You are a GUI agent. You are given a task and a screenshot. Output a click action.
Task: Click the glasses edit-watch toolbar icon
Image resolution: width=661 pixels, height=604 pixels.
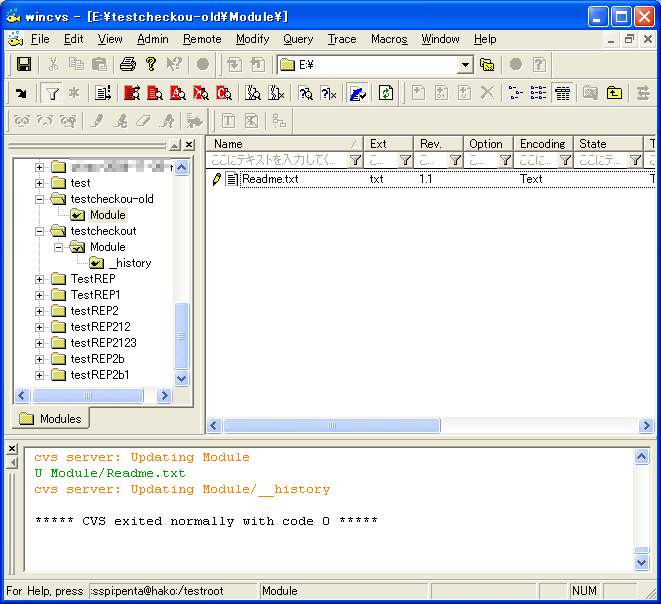(22, 121)
